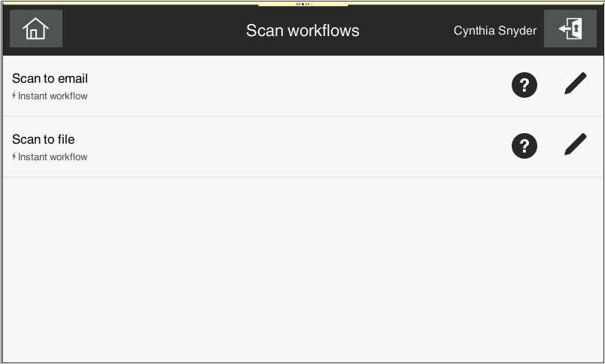Viewport: 605px width, 364px height.
Task: Log out using the exit icon
Action: point(570,29)
